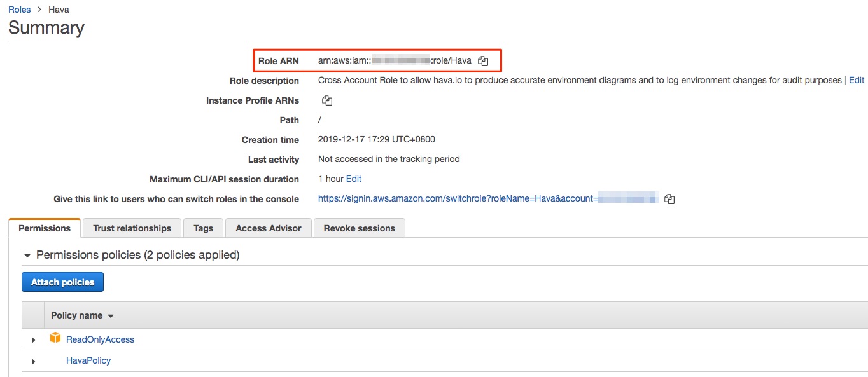
Task: Open the signin.aws.amazon.com switchrole URL
Action: tap(488, 198)
